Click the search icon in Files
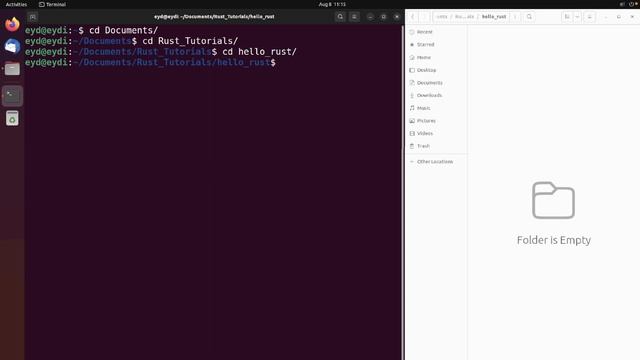The height and width of the screenshot is (360, 640). (x=529, y=17)
